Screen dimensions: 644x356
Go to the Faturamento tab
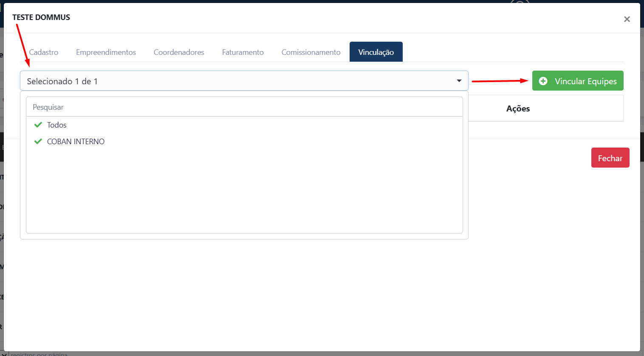click(x=243, y=52)
